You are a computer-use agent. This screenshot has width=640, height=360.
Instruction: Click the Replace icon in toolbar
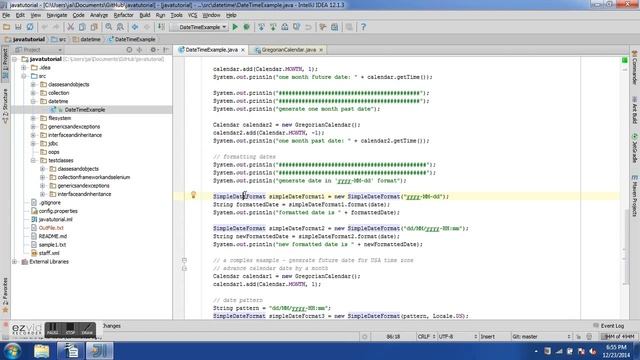click(120, 27)
